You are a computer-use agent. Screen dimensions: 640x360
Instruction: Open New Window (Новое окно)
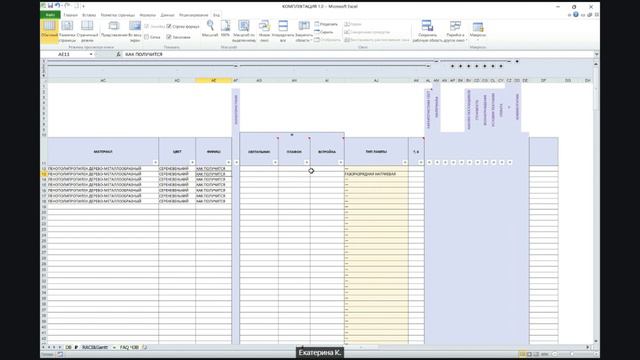coord(264,31)
